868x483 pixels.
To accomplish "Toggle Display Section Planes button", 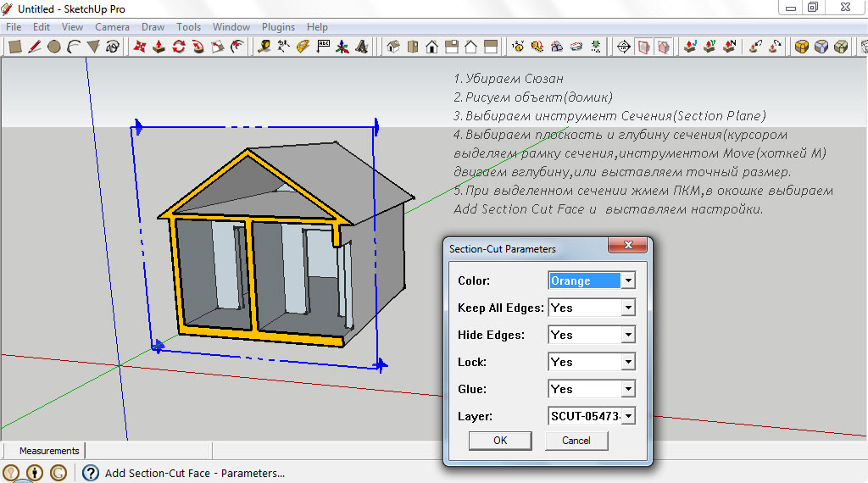I will [x=644, y=47].
